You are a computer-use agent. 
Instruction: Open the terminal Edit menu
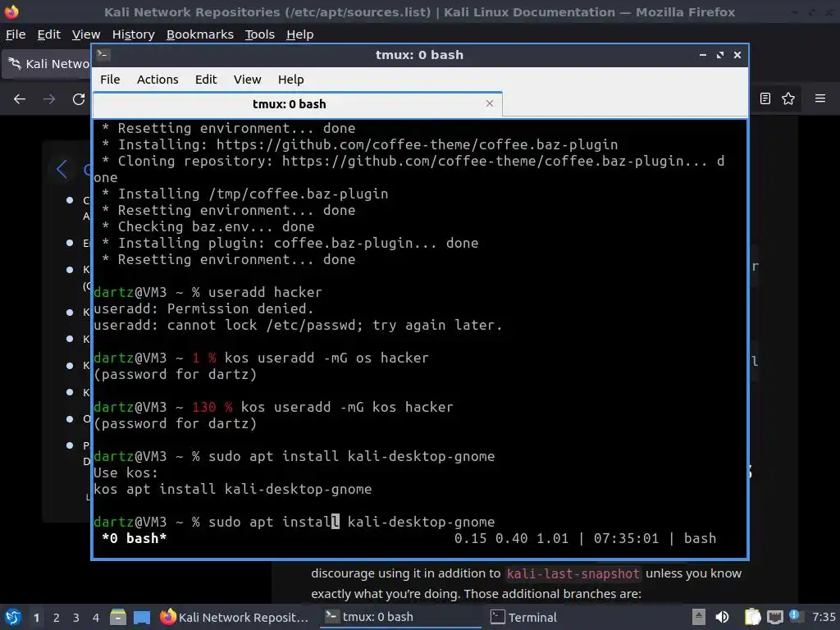pyautogui.click(x=206, y=80)
